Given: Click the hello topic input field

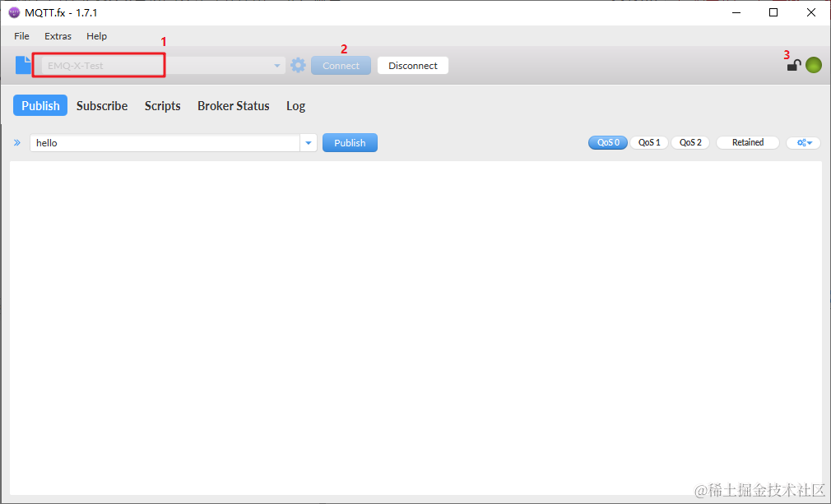Looking at the screenshot, I should (165, 143).
